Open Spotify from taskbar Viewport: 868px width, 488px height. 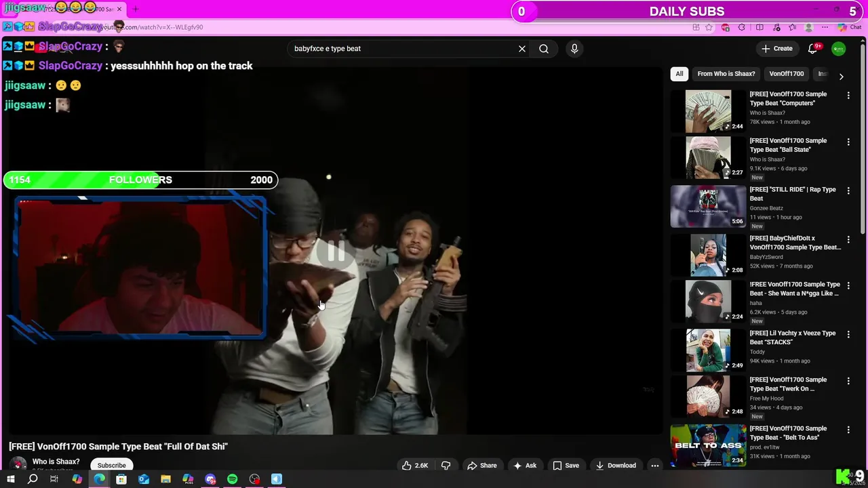pyautogui.click(x=233, y=479)
